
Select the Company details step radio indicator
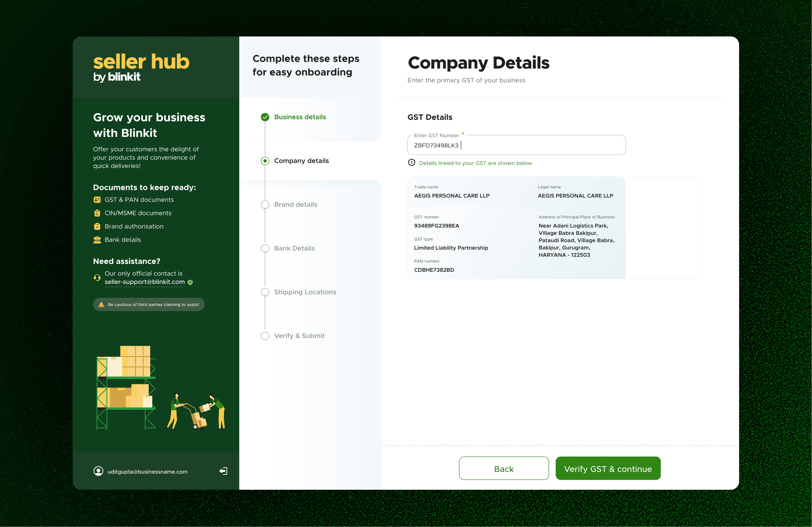(x=265, y=161)
